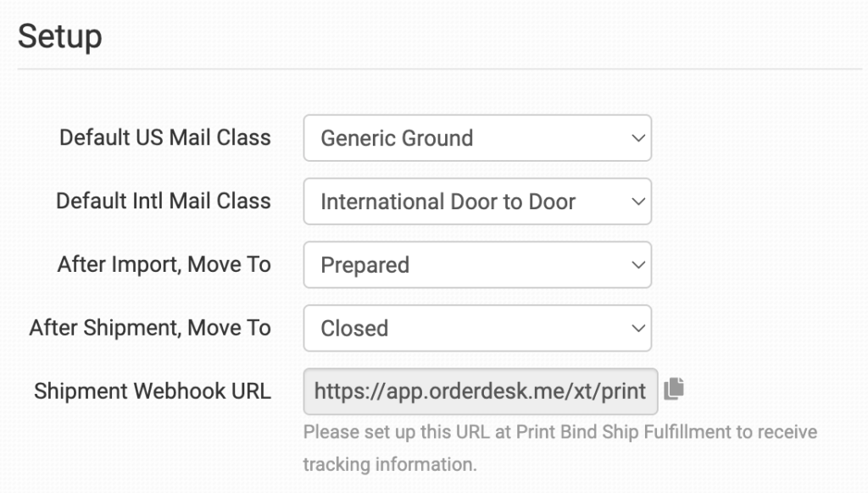The height and width of the screenshot is (493, 868).
Task: Click the 'After Import, Move To' label
Action: pyautogui.click(x=164, y=264)
